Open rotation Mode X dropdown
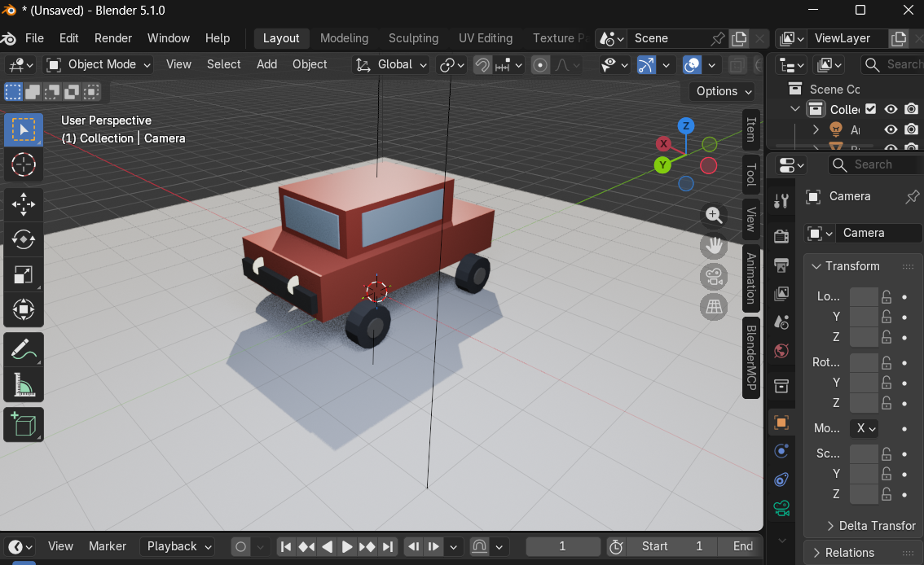 click(864, 428)
